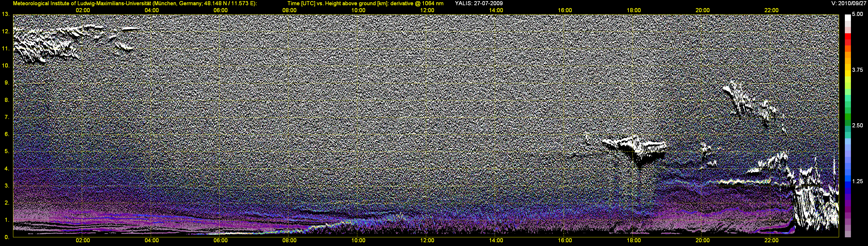This screenshot has width=868, height=246.
Task: Click the 3.75 value on the color scale
Action: 858,70
